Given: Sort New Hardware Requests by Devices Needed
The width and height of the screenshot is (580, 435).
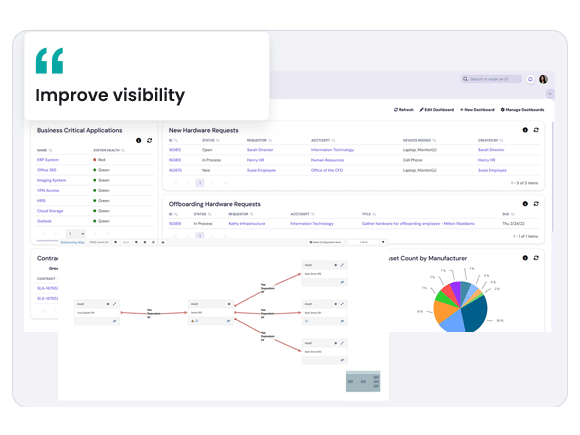Looking at the screenshot, I should click(x=419, y=140).
